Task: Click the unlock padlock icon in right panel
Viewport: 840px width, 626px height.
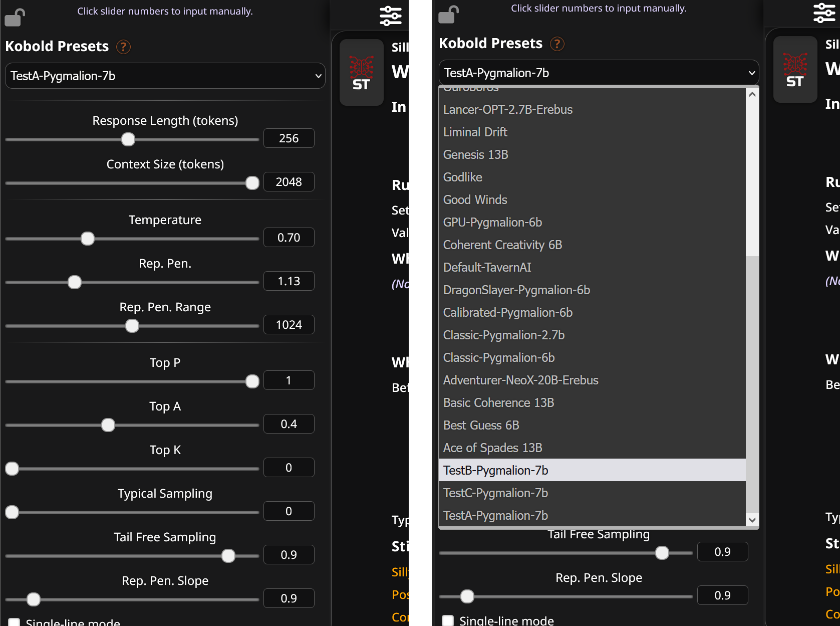Action: point(448,15)
